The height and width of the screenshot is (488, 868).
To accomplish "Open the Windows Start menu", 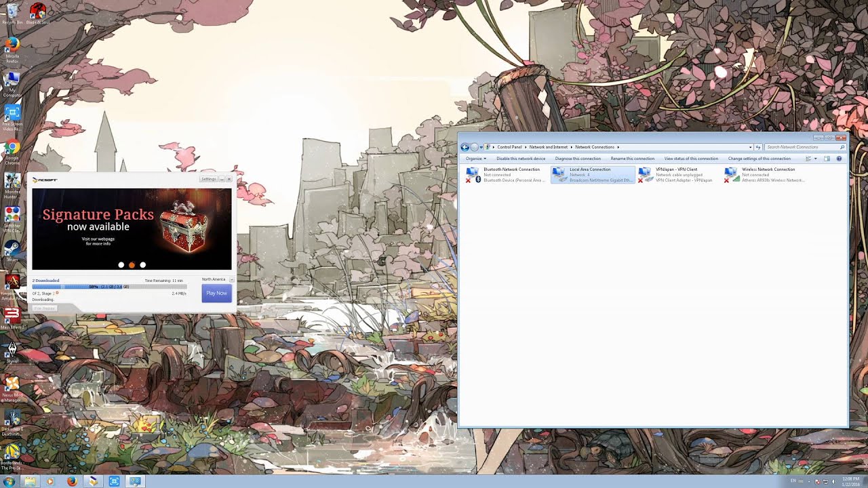I will click(x=9, y=481).
